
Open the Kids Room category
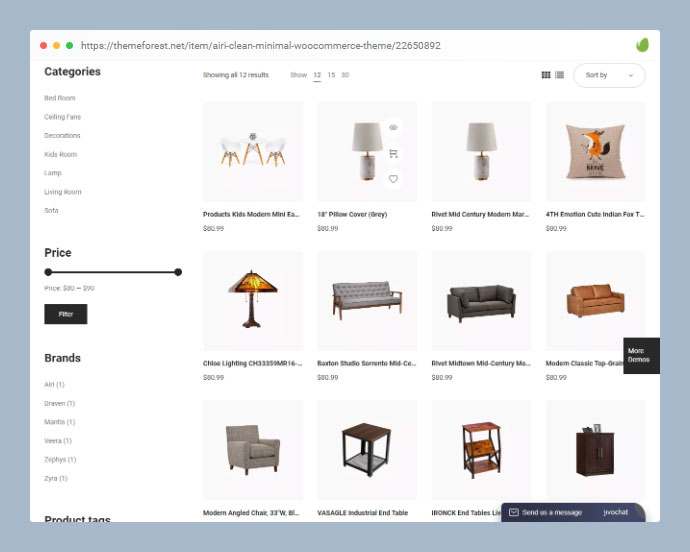click(x=60, y=154)
